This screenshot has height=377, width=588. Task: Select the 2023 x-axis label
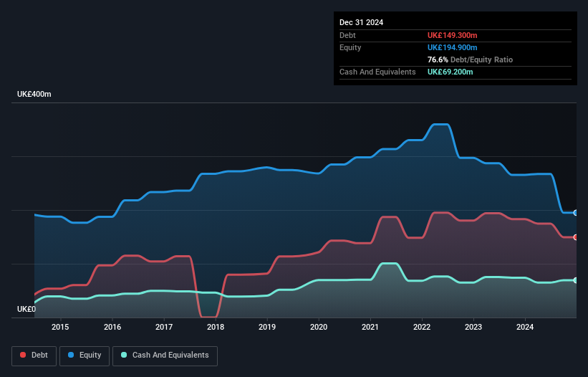[x=473, y=327]
